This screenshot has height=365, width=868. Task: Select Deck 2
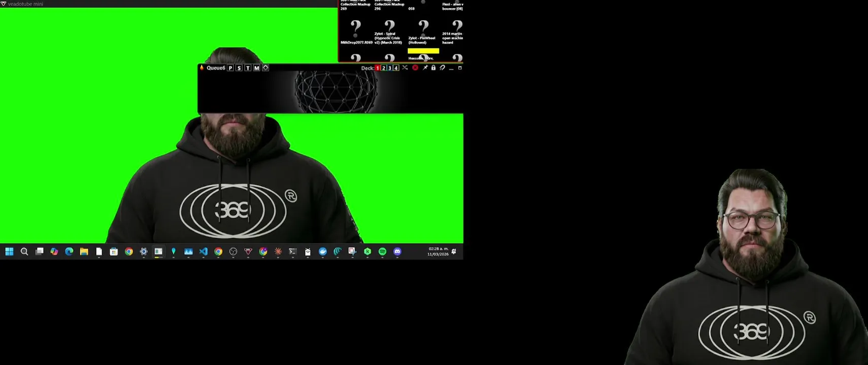coord(384,68)
